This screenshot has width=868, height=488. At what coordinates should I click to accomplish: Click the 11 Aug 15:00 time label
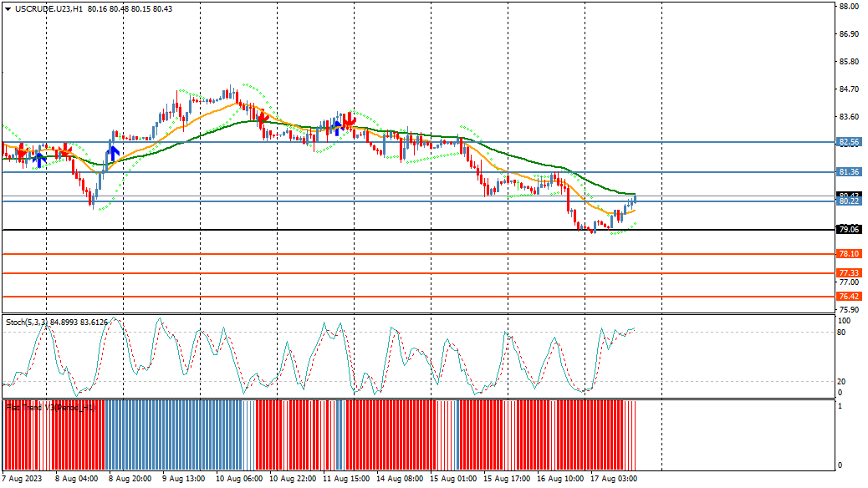[346, 479]
